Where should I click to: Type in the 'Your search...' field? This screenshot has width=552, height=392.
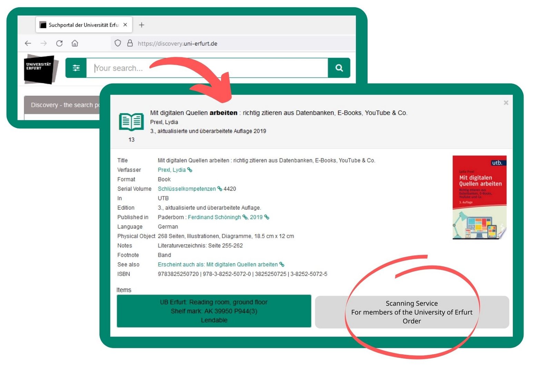[x=207, y=68]
